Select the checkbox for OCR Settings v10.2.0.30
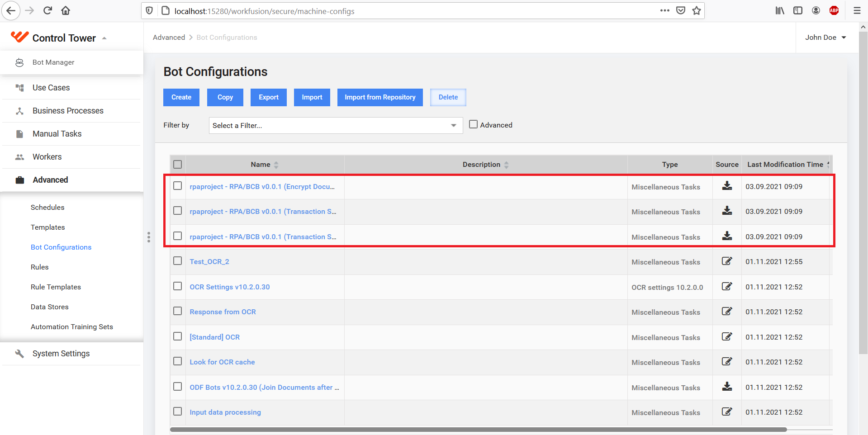 point(177,286)
